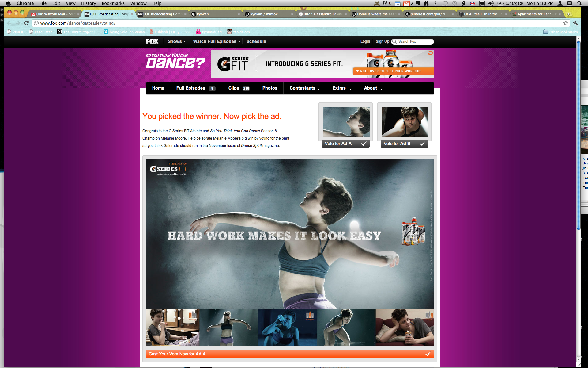Check the Vote for Ad B option
The width and height of the screenshot is (588, 368).
404,144
